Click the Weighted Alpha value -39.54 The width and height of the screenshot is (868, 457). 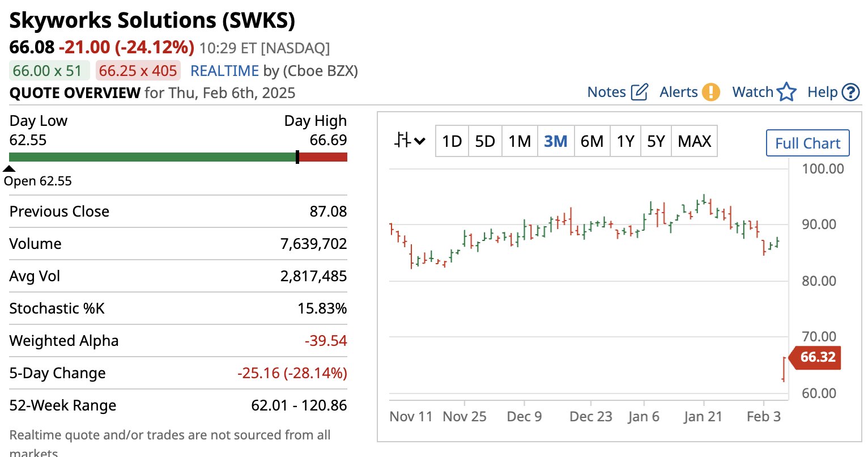[326, 341]
